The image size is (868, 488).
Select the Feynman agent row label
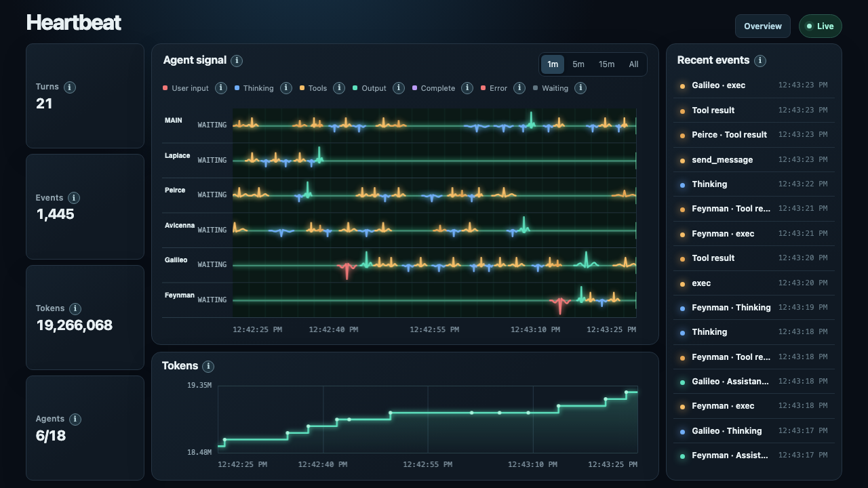click(x=180, y=296)
